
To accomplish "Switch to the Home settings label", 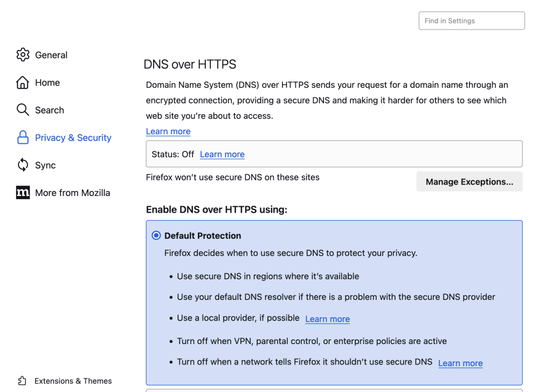I will pos(47,82).
